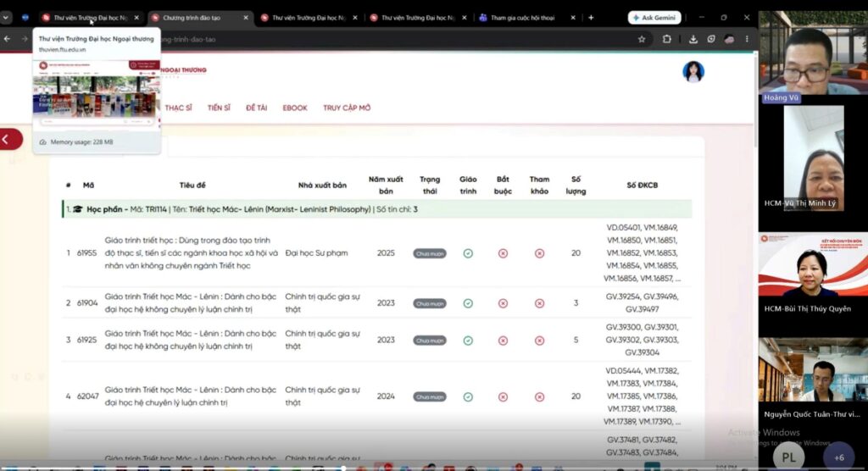
Task: Click the +6 more participants button
Action: (x=839, y=457)
